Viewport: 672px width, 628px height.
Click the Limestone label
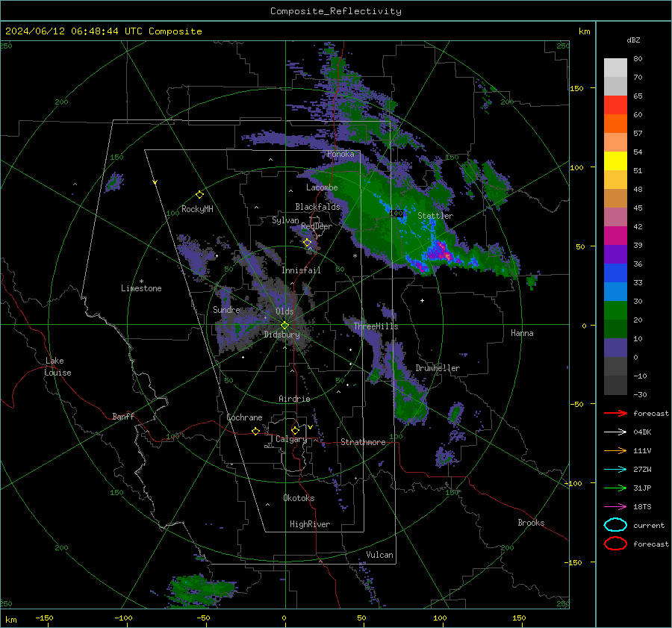tap(141, 288)
